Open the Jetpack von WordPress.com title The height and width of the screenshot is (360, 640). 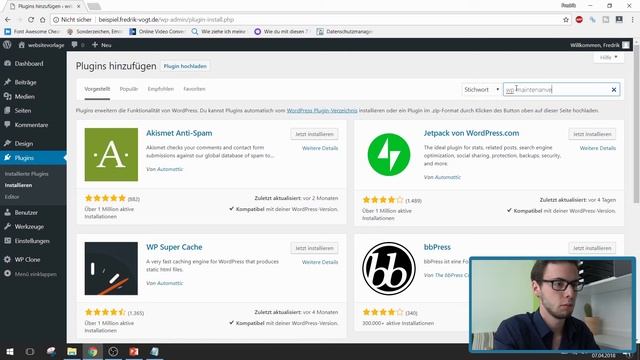[471, 133]
